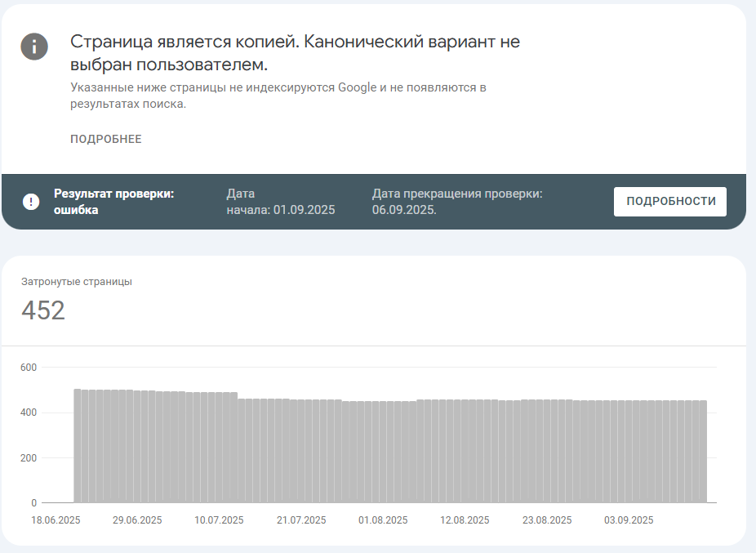Click the error exclamation icon in the validation bar

tap(31, 201)
